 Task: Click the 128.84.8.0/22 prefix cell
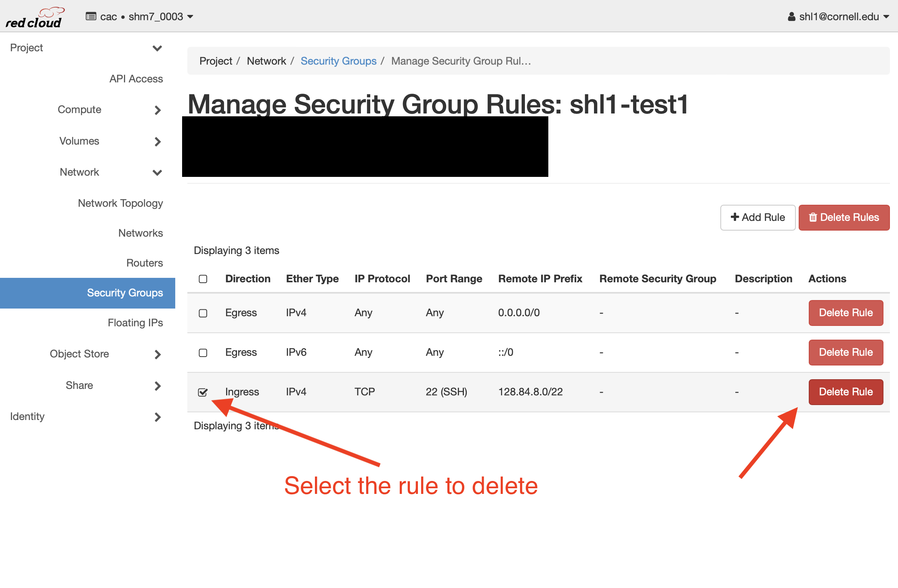pyautogui.click(x=531, y=392)
